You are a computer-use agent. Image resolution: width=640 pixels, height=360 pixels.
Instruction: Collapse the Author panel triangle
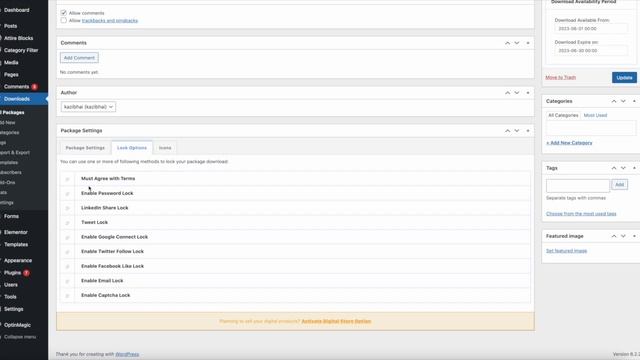pyautogui.click(x=528, y=93)
